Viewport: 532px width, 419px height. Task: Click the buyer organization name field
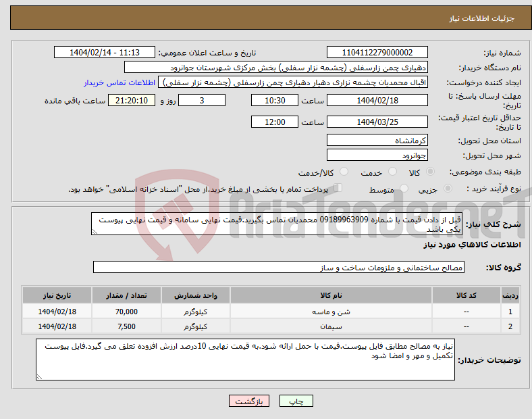tap(276, 67)
